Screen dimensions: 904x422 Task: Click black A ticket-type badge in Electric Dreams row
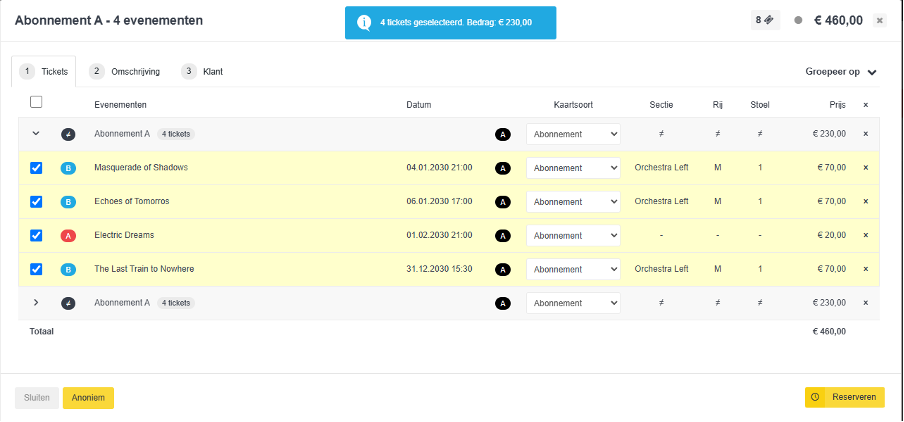(x=503, y=236)
